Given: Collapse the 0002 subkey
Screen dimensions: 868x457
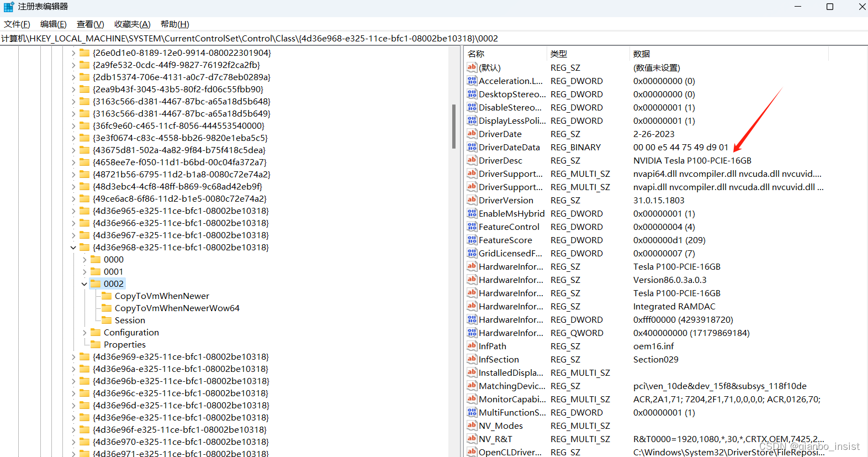Looking at the screenshot, I should pyautogui.click(x=84, y=284).
